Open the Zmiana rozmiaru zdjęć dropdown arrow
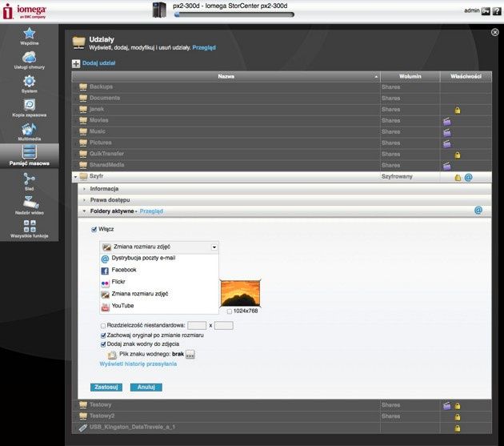The image size is (504, 446). click(x=214, y=247)
